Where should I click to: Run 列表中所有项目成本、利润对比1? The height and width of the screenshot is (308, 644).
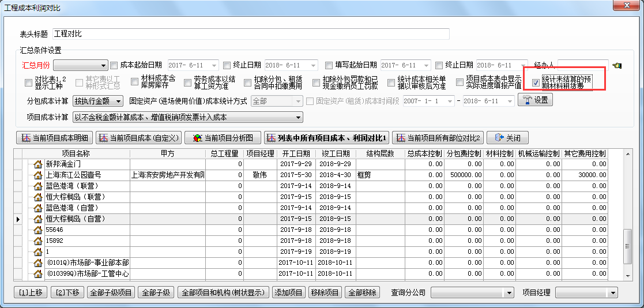coord(326,138)
